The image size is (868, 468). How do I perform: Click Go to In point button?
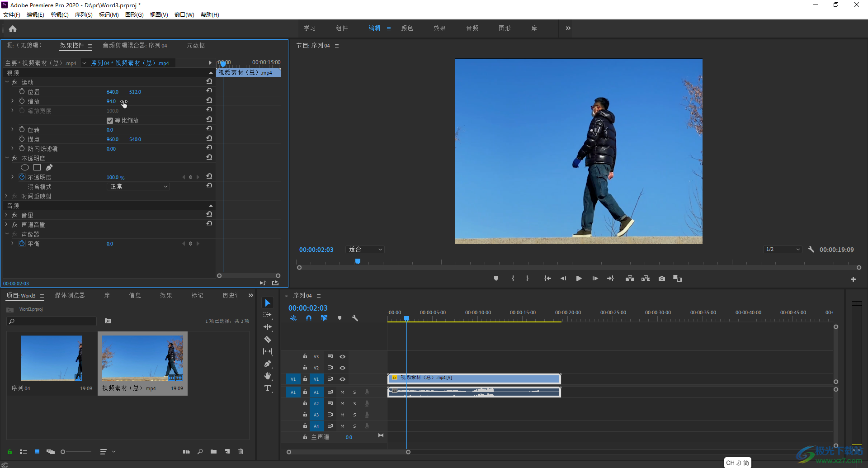547,279
